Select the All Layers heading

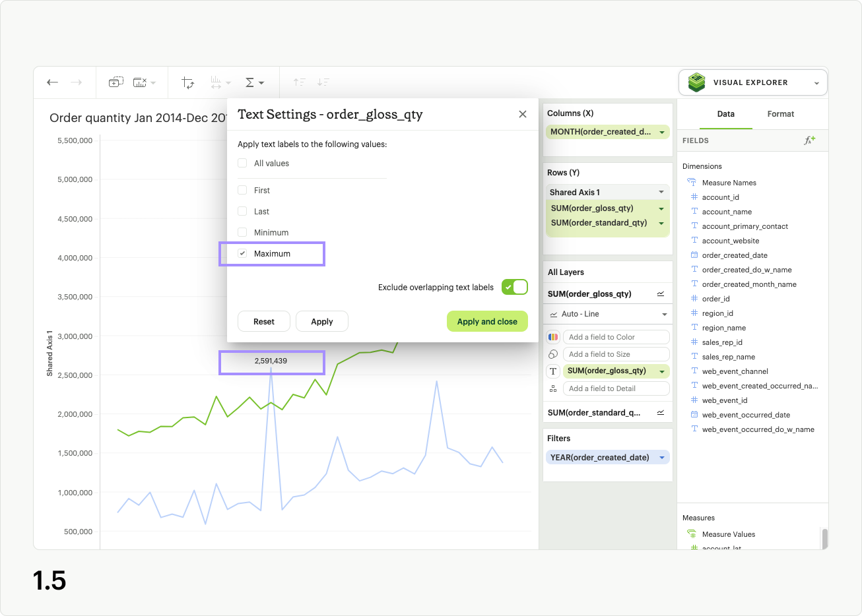(566, 272)
